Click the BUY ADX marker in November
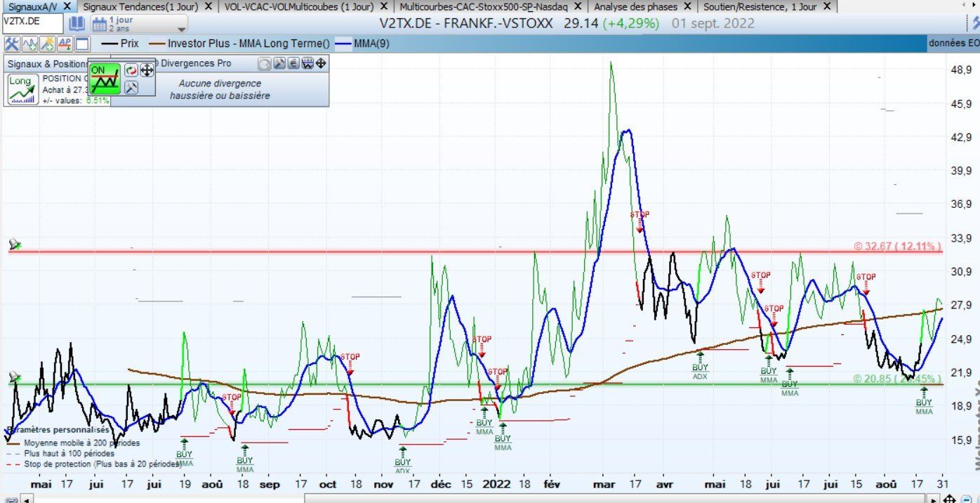 tap(402, 459)
